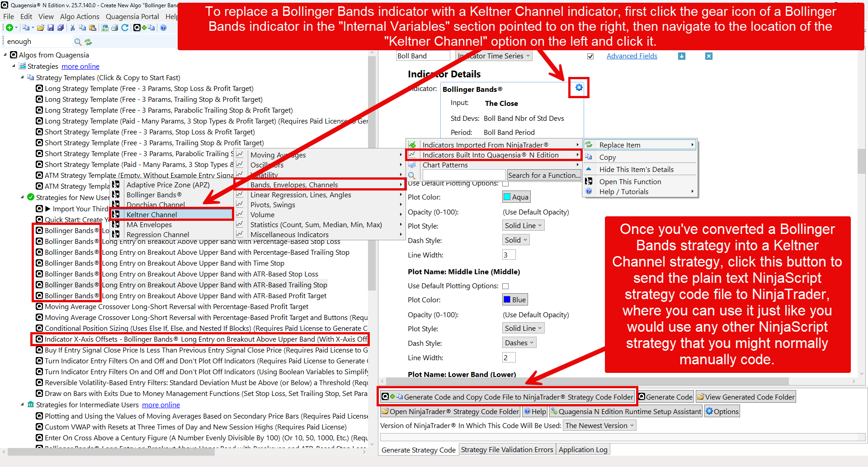868x467 pixels.
Task: Collapse Strategies for Intermediate Users node
Action: point(22,405)
